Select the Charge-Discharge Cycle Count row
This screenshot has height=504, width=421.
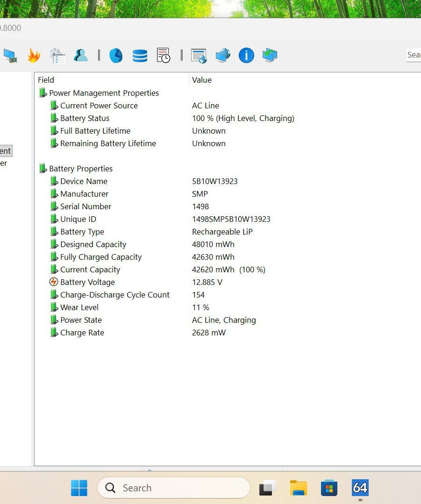click(x=114, y=295)
